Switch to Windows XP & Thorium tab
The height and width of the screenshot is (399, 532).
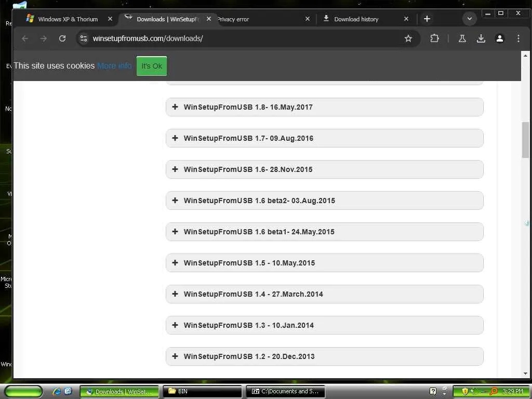pyautogui.click(x=68, y=19)
